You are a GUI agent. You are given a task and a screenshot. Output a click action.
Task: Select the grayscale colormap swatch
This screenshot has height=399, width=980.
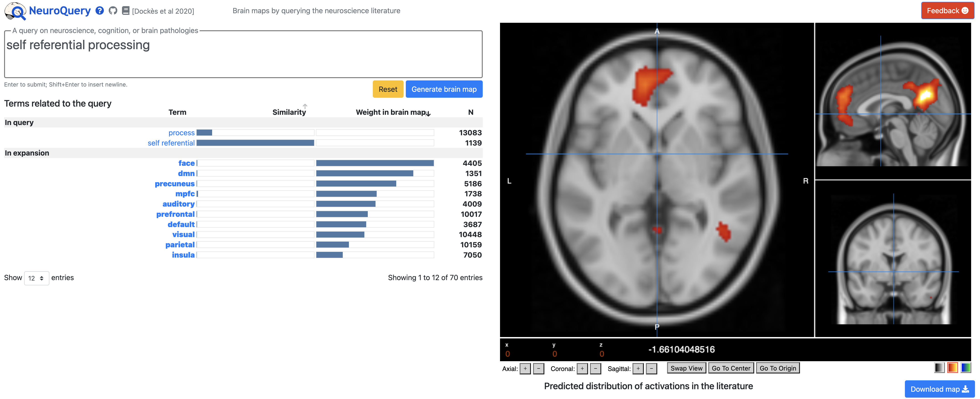[939, 368]
